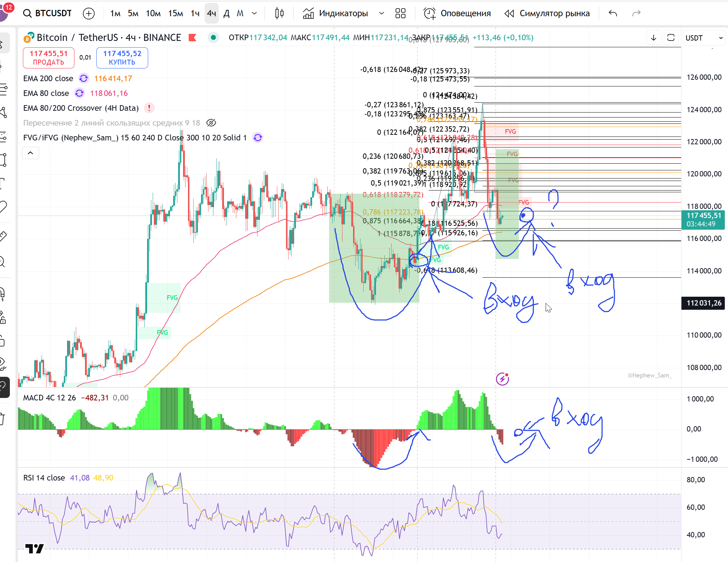Viewport: 728px width, 562px height.
Task: Open the USDT currency dropdown
Action: [x=704, y=38]
